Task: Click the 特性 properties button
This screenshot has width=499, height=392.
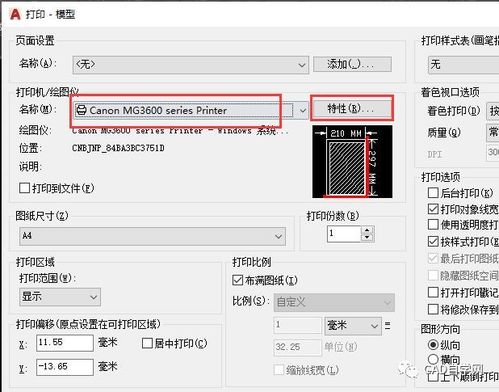Action: pyautogui.click(x=352, y=108)
